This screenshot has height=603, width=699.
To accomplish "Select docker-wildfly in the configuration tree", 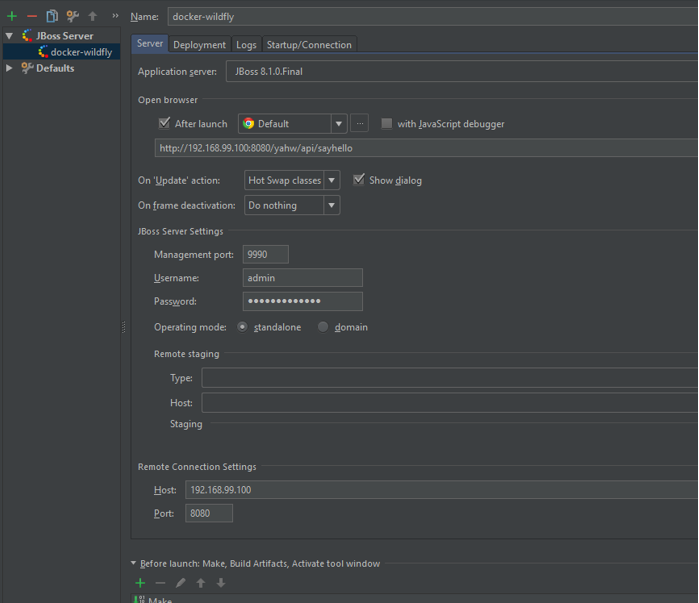I will click(81, 52).
